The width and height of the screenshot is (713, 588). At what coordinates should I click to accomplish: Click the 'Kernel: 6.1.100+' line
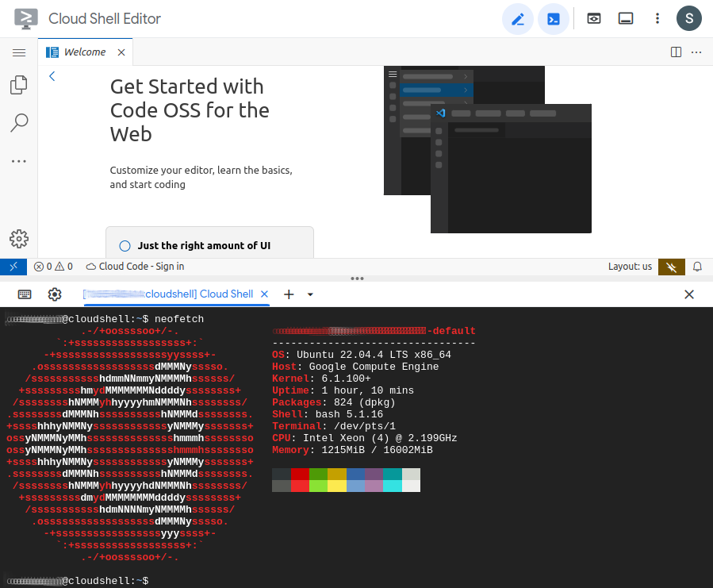[321, 379]
